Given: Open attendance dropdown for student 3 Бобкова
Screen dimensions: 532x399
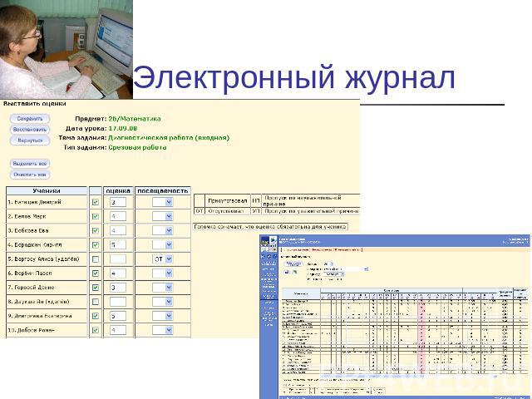Looking at the screenshot, I should [163, 231].
